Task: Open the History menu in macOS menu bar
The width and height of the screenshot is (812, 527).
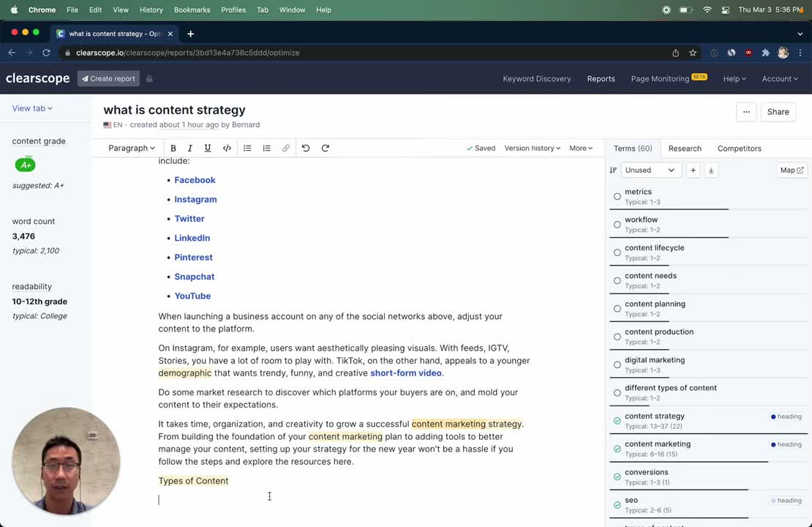Action: (x=151, y=10)
